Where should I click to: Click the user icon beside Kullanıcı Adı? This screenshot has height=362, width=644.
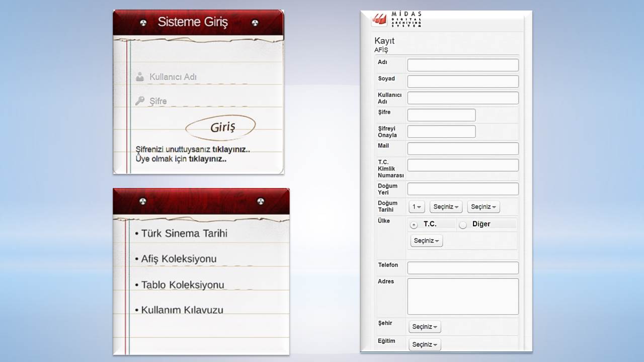[140, 77]
